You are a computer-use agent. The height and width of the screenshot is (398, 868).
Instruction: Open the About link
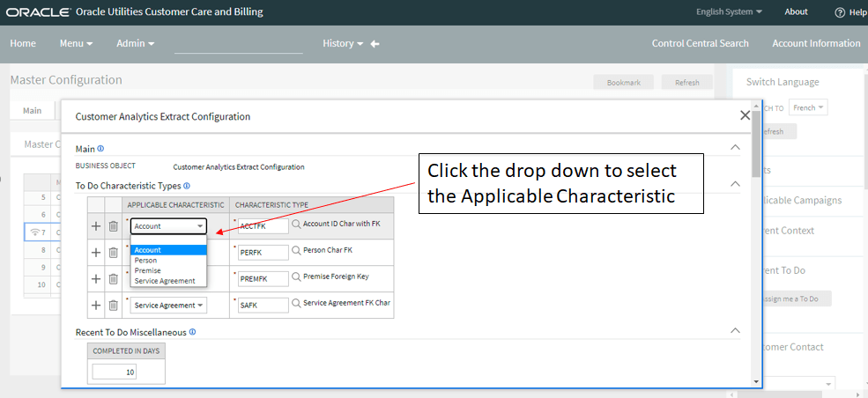(796, 11)
